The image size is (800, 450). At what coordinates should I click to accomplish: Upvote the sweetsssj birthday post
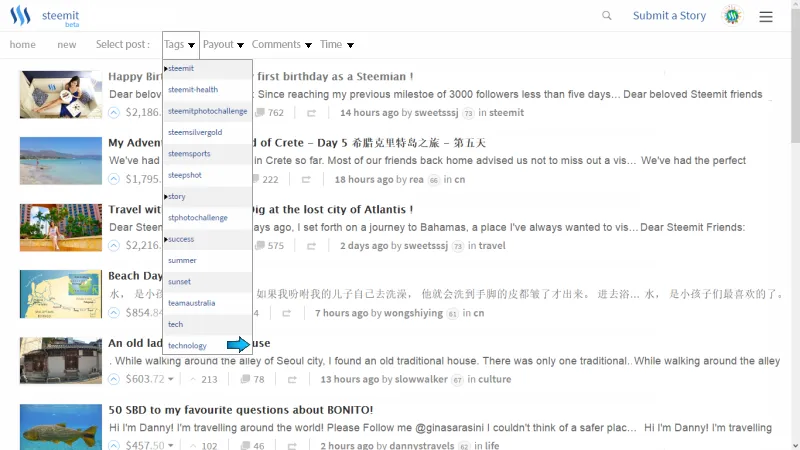click(114, 112)
